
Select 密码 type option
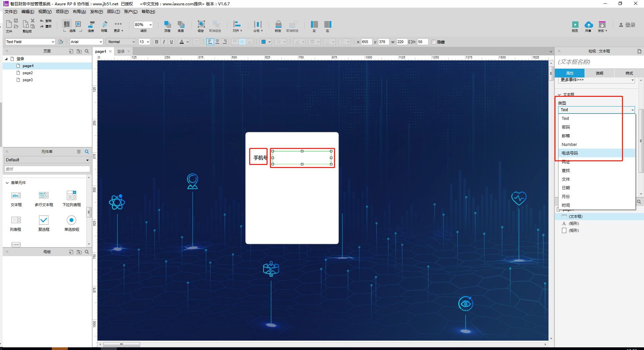(x=597, y=127)
